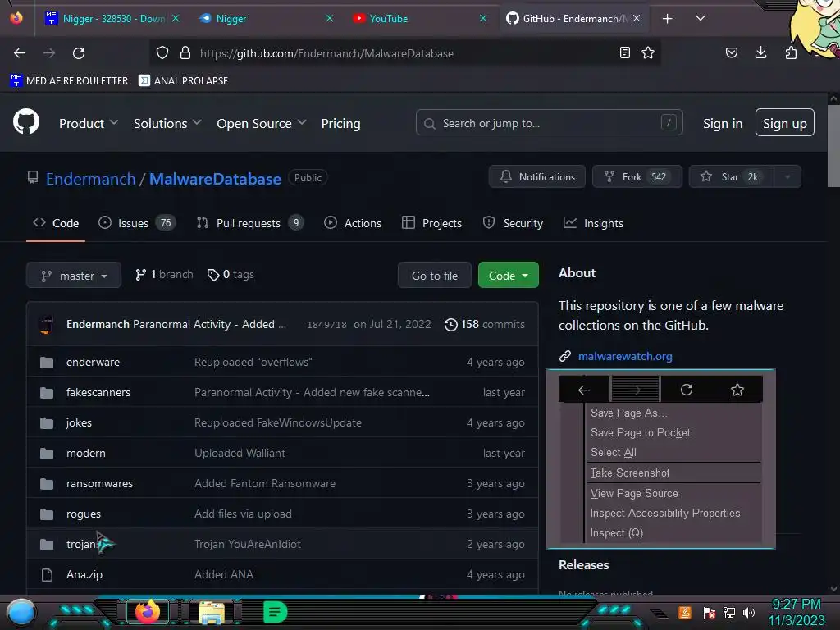Open the master branch dropdown
This screenshot has height=630, width=840.
74,276
